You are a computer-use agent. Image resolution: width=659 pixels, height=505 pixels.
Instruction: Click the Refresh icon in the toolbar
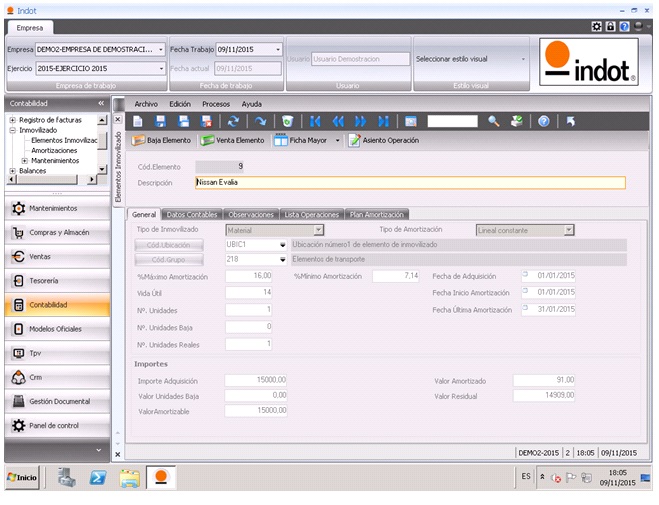(x=233, y=121)
